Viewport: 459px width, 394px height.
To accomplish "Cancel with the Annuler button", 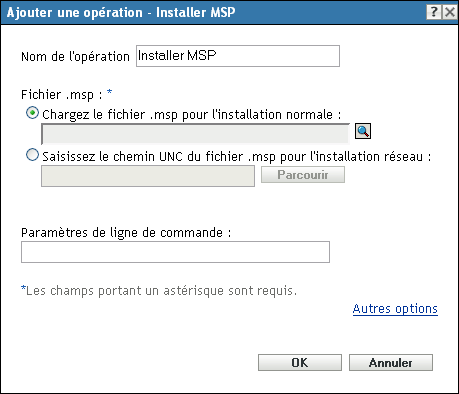I will pyautogui.click(x=391, y=363).
